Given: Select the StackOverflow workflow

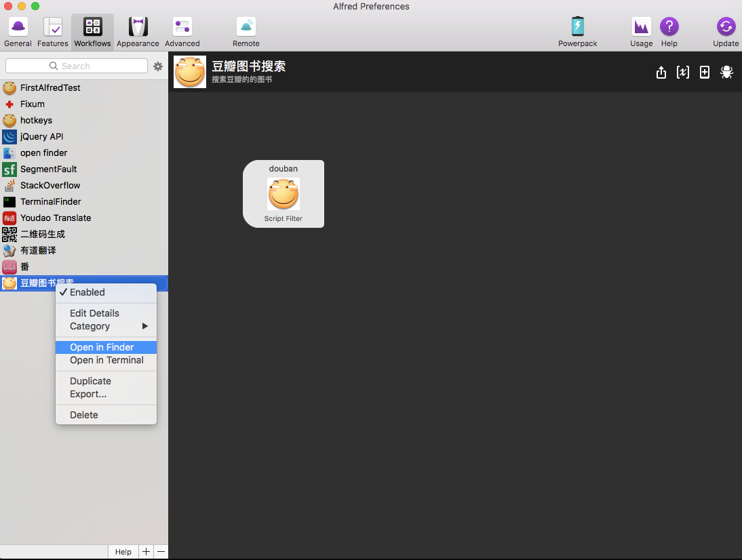Looking at the screenshot, I should 84,185.
